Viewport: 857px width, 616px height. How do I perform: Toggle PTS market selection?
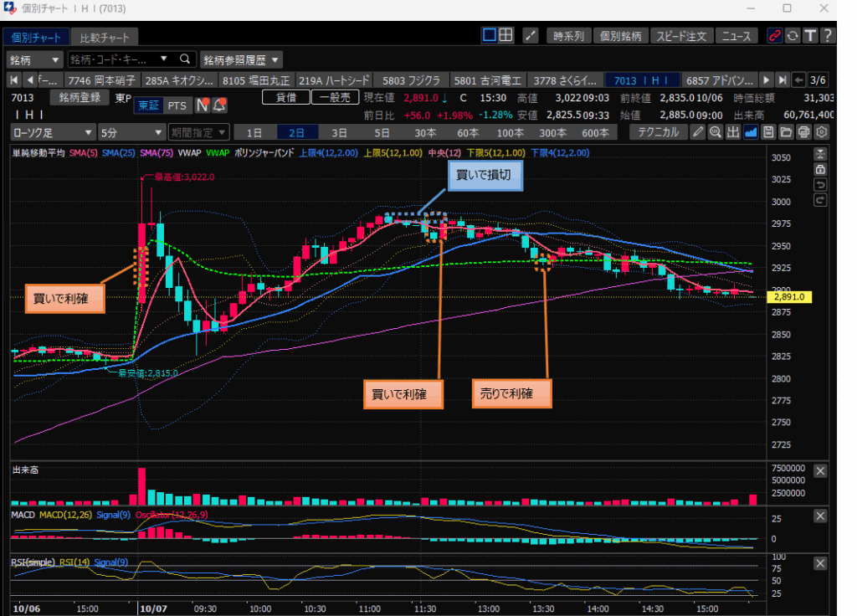click(177, 105)
